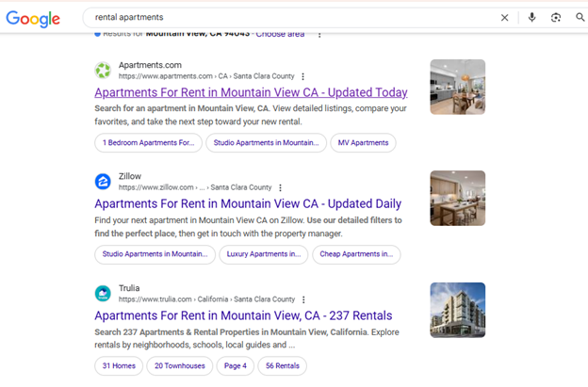588x387 pixels.
Task: Start voice search with microphone icon
Action: [531, 17]
